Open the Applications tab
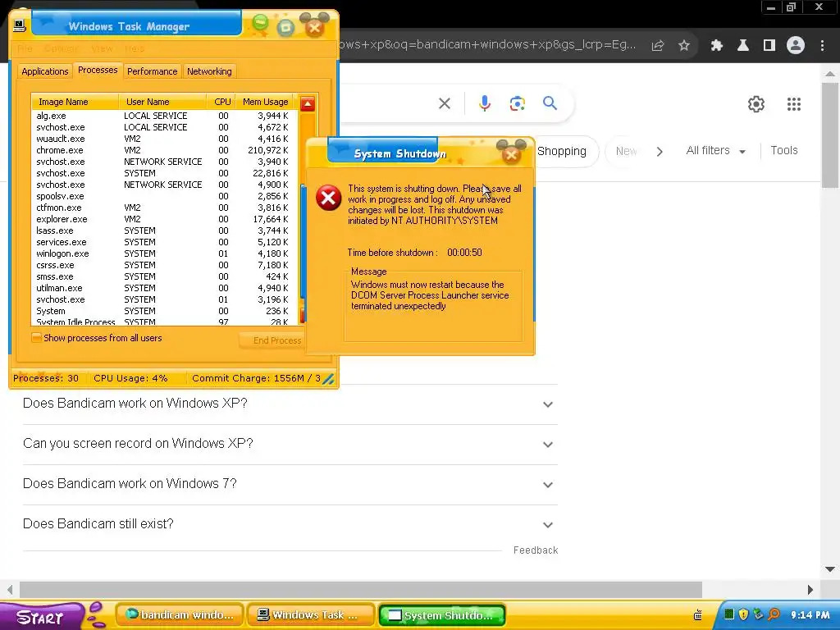This screenshot has height=630, width=840. (x=45, y=71)
